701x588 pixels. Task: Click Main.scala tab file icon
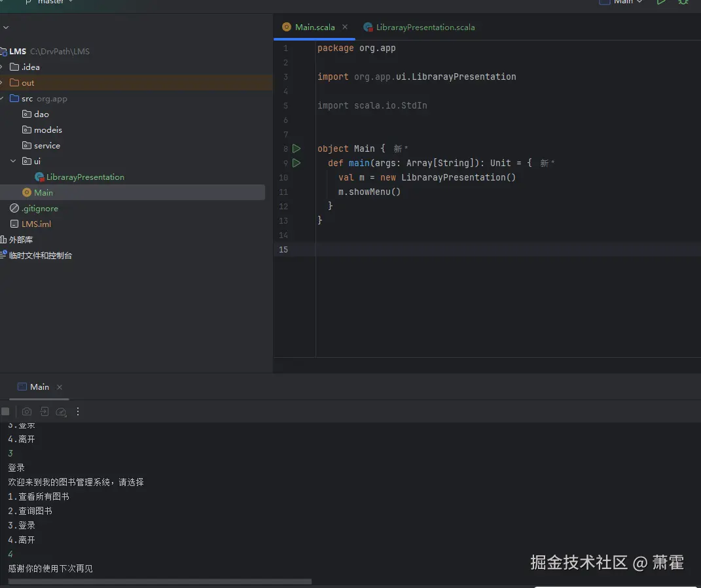pos(287,27)
